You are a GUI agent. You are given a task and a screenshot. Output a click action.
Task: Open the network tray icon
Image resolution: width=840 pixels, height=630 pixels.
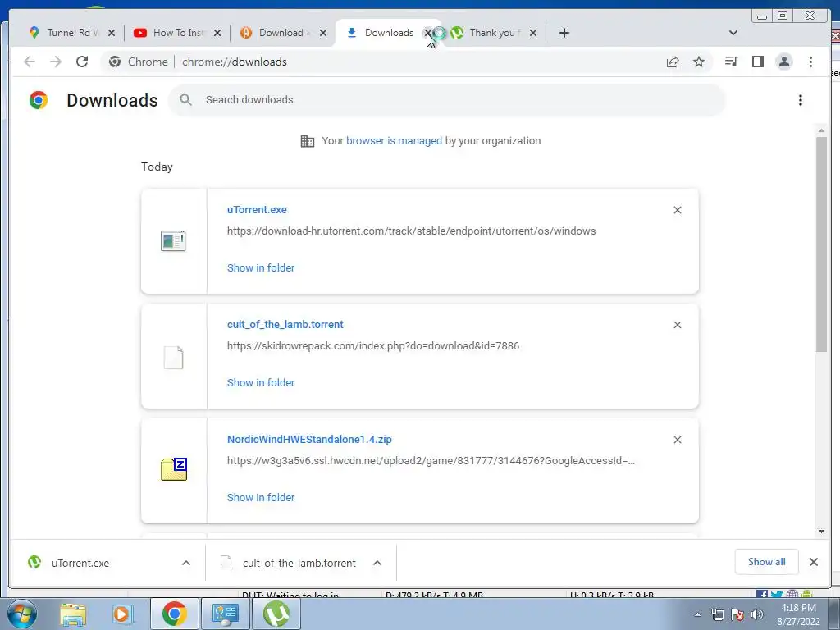click(717, 614)
